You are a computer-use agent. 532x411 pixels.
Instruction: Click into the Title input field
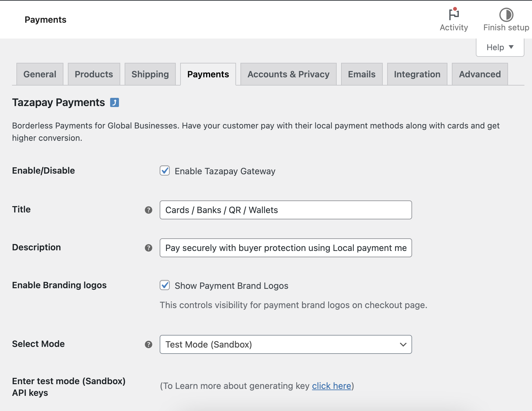[286, 210]
